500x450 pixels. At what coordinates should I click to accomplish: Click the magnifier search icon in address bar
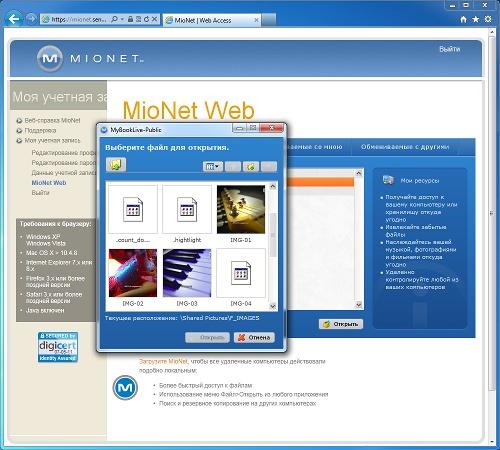tap(114, 19)
